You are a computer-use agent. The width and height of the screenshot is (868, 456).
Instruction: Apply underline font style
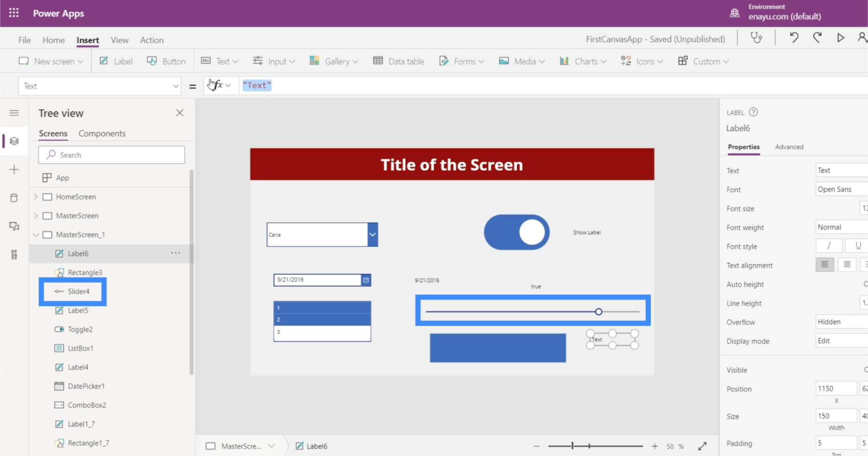click(858, 246)
